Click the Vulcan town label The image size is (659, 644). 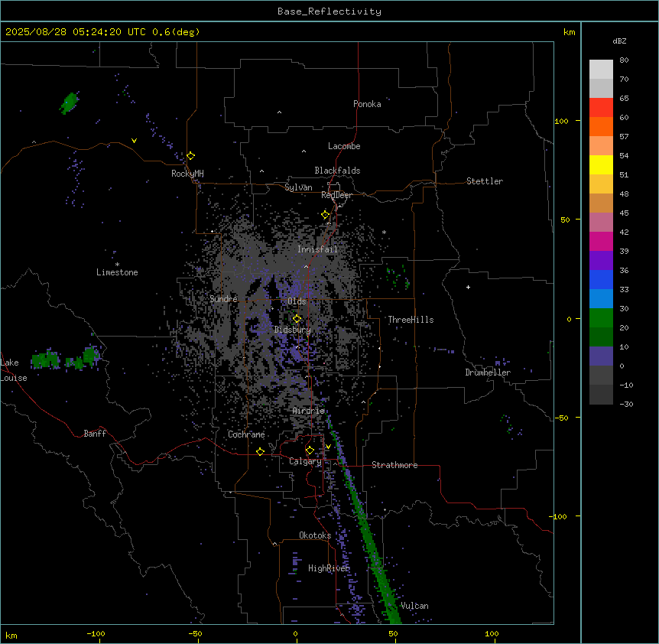coord(415,606)
